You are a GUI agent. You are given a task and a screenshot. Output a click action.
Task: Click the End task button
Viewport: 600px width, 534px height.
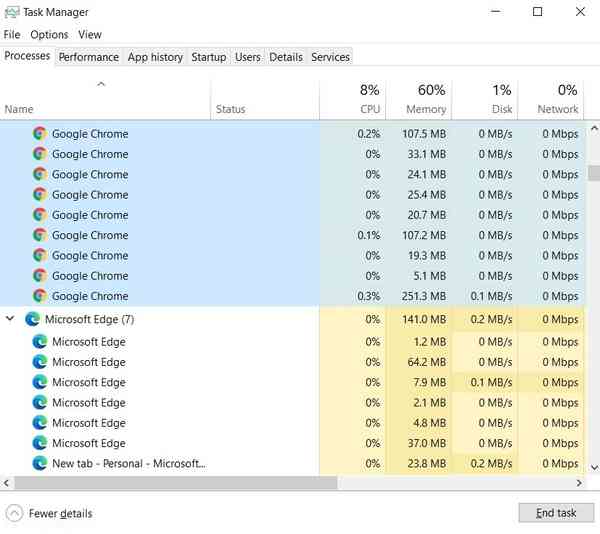click(556, 513)
